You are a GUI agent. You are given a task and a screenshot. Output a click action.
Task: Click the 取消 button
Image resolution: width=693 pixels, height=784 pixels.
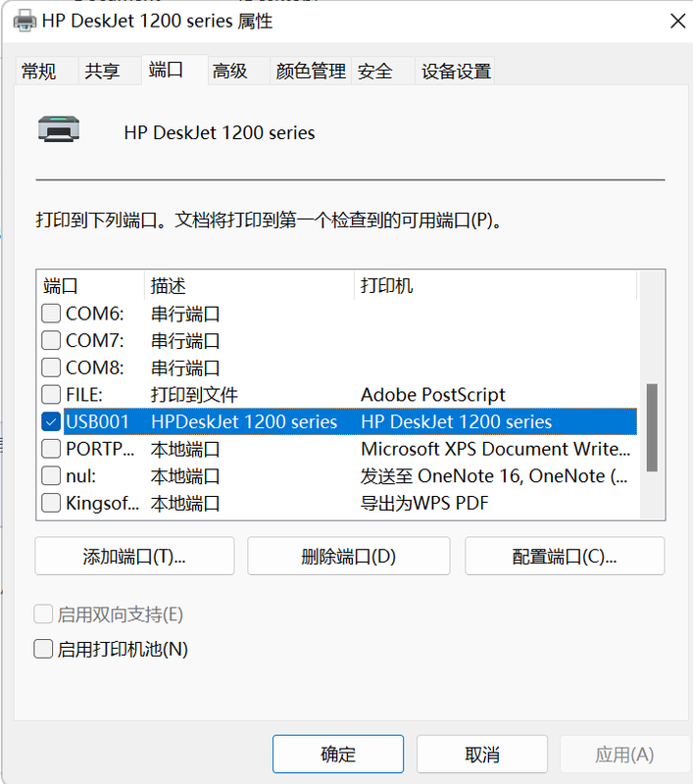(x=482, y=754)
